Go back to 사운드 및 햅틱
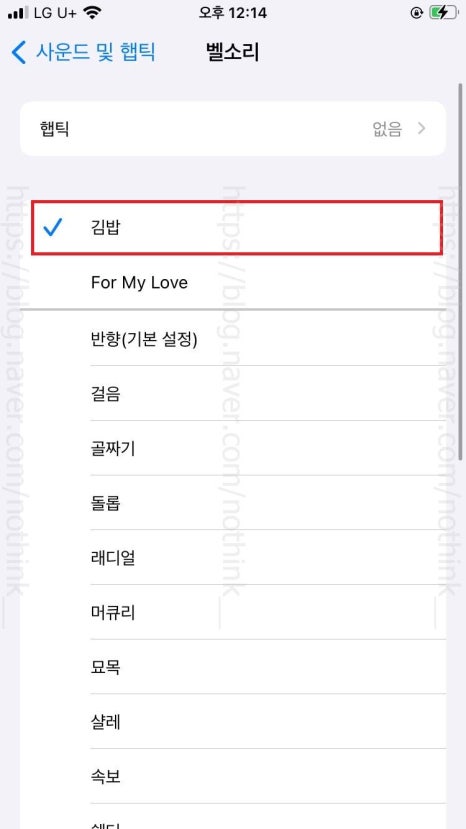The width and height of the screenshot is (466, 829). click(83, 52)
